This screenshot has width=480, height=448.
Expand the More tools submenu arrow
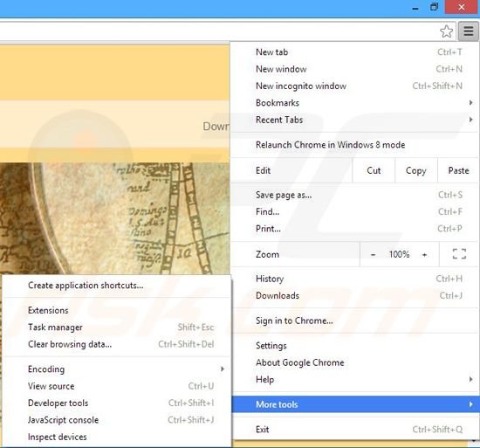(x=470, y=404)
